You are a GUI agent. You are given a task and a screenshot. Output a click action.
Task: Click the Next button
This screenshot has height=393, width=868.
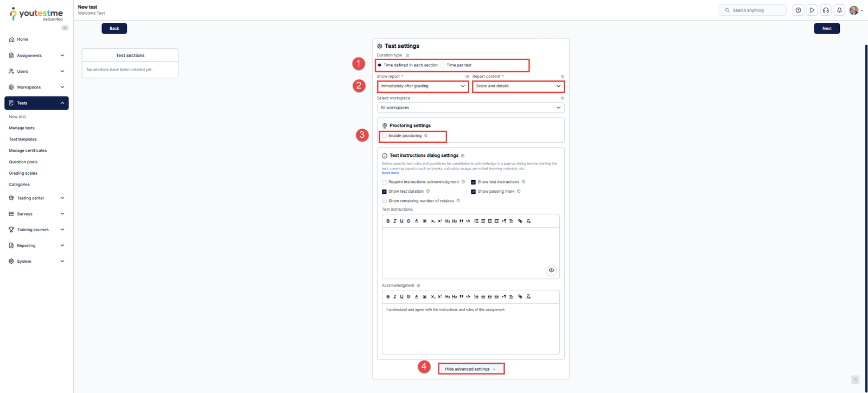click(x=826, y=28)
